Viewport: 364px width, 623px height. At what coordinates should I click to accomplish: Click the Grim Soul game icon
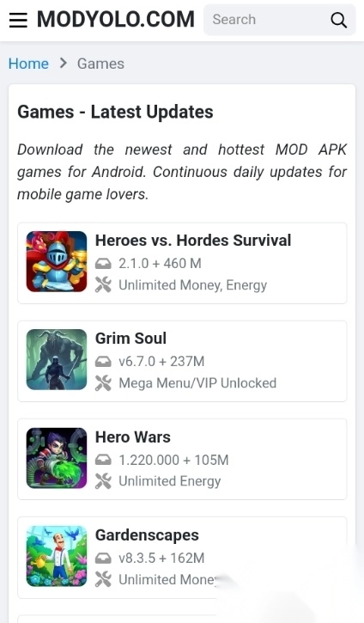tap(57, 359)
